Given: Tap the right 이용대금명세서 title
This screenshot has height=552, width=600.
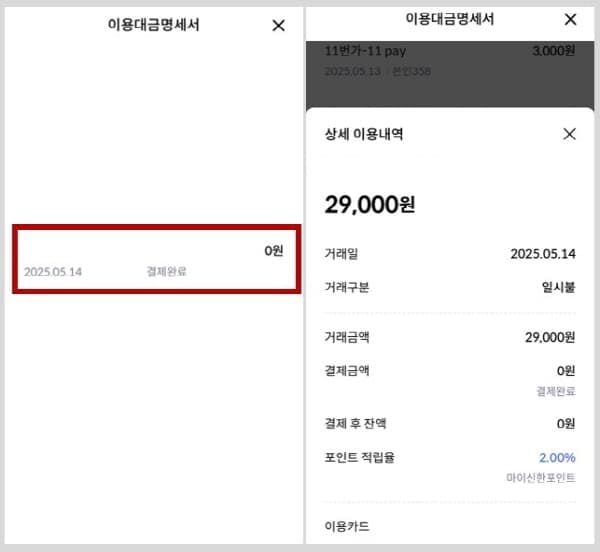Looking at the screenshot, I should [450, 19].
